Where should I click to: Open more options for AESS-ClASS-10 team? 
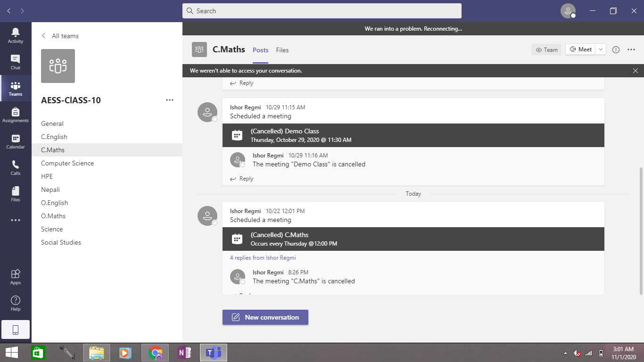click(170, 100)
